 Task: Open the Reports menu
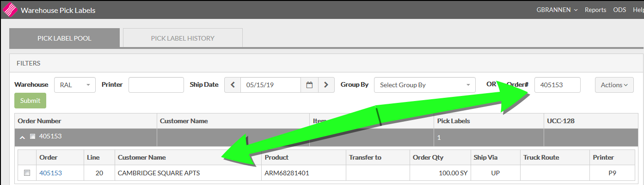(595, 10)
